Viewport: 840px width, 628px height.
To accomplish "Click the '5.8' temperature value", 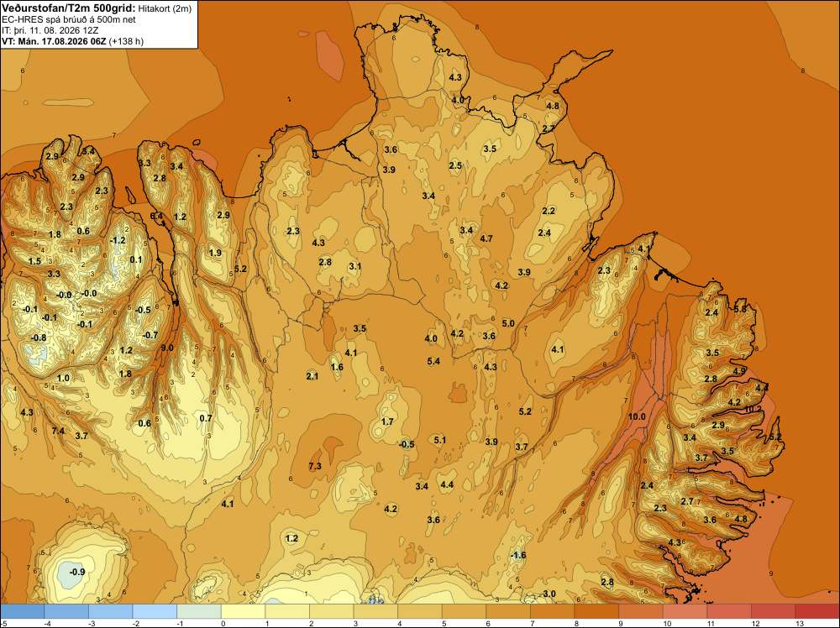I will click(x=740, y=308).
